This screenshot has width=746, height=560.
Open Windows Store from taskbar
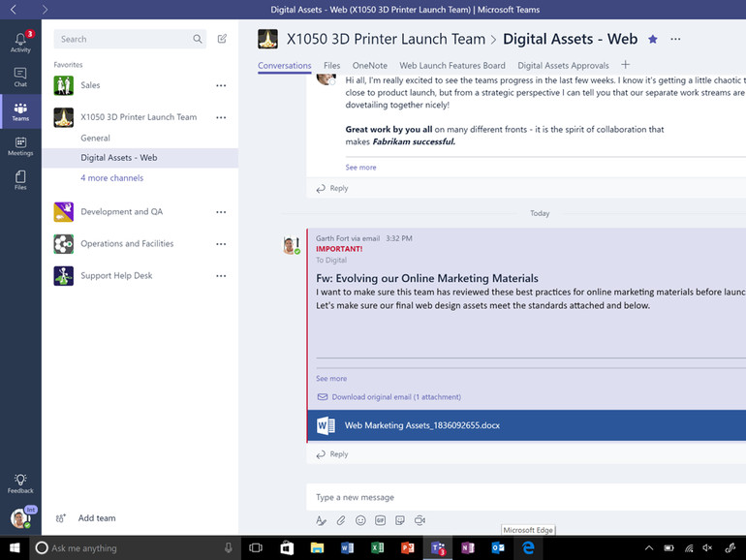click(287, 548)
